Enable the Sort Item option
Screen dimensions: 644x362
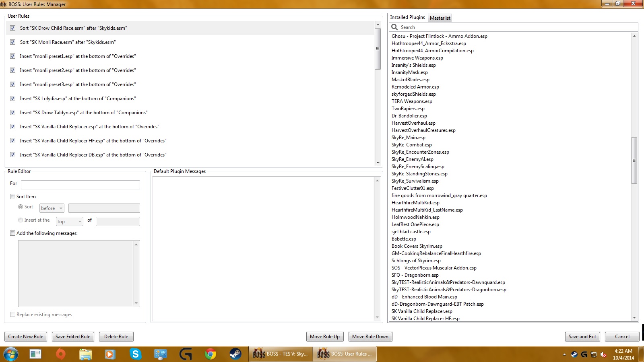click(x=12, y=196)
